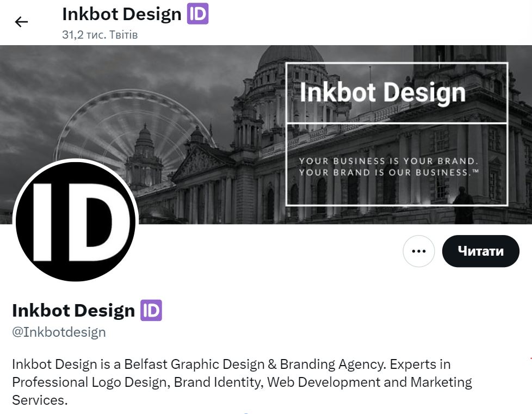This screenshot has height=414, width=532.
Task: Click the header title Inkbot Design
Action: click(122, 14)
